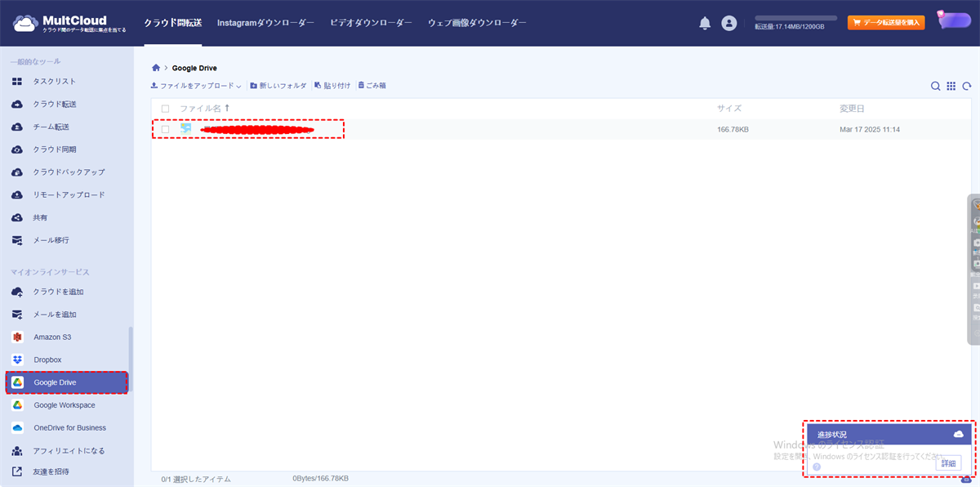This screenshot has width=980, height=487.
Task: Click the sidebar scrollbar
Action: point(131,360)
